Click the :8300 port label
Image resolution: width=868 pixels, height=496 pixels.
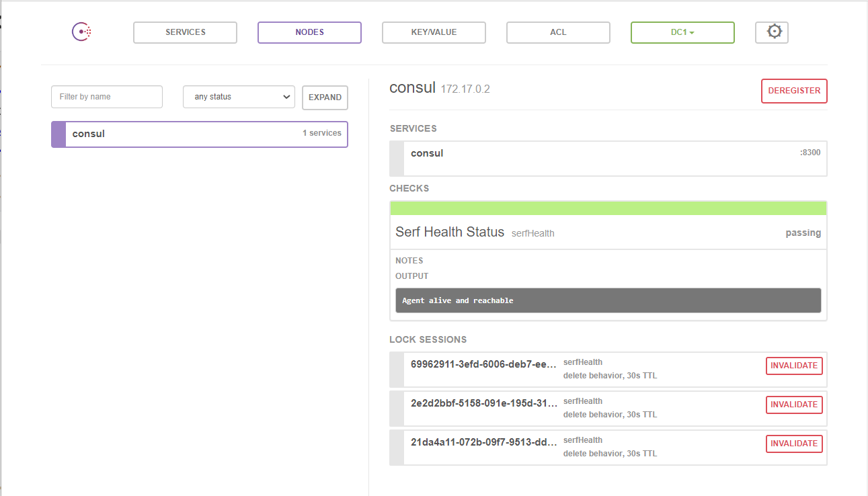810,153
